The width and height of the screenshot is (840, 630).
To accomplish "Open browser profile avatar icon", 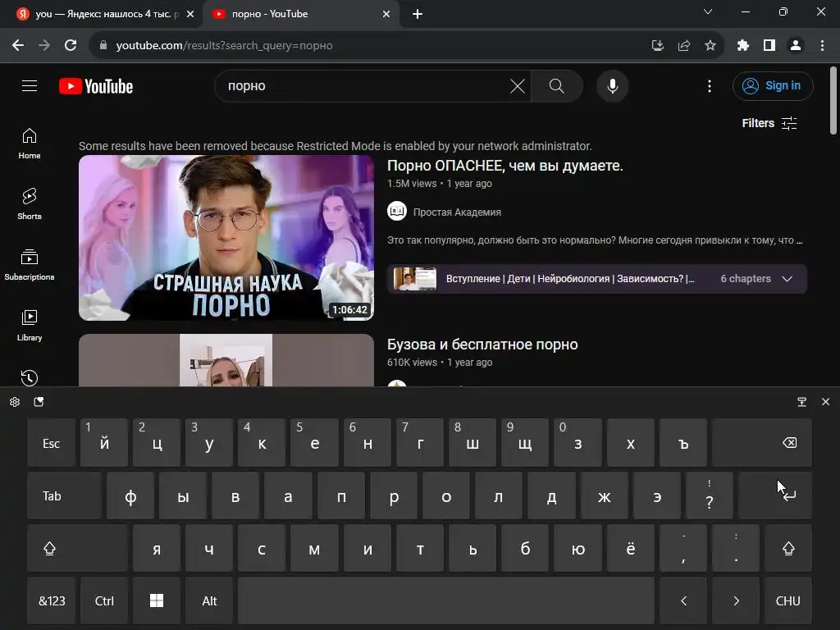I will [x=796, y=46].
